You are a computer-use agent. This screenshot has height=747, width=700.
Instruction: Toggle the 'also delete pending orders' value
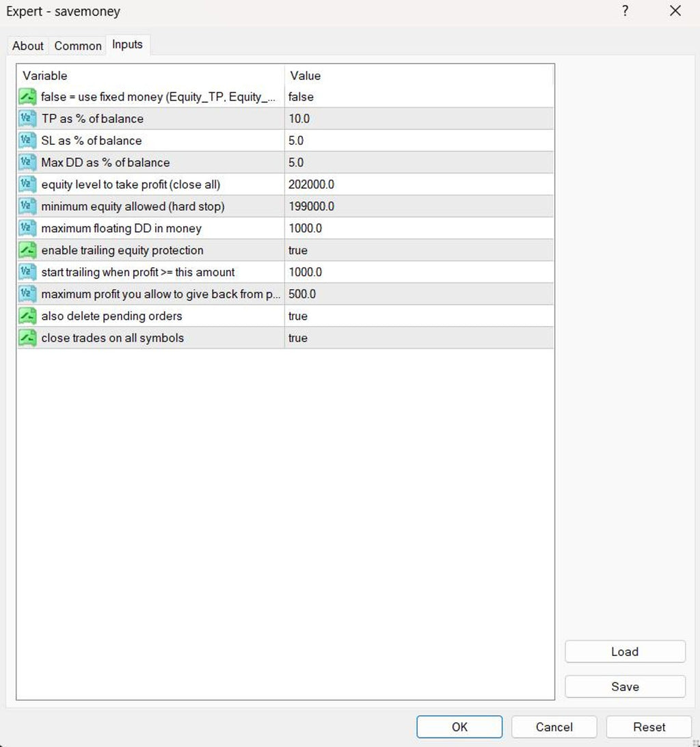pos(298,316)
